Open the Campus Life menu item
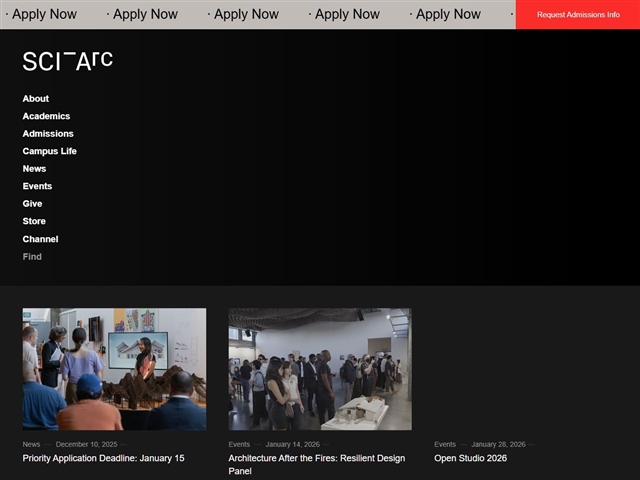The width and height of the screenshot is (640, 480). pyautogui.click(x=50, y=151)
